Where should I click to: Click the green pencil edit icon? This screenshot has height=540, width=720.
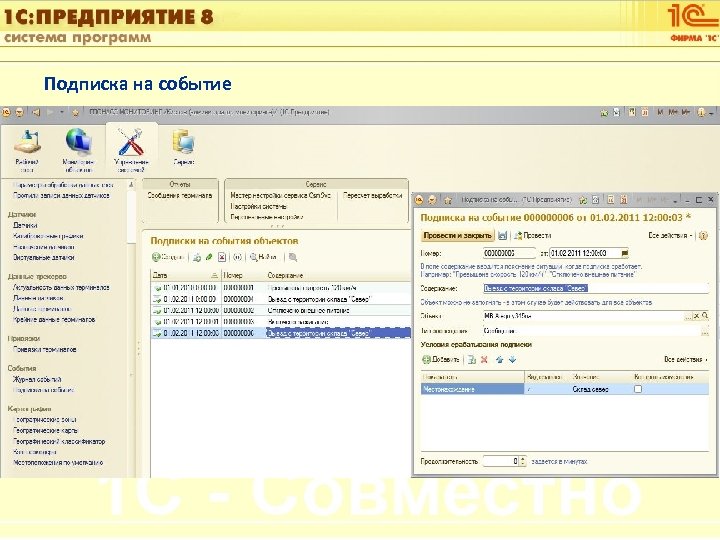coord(209,257)
